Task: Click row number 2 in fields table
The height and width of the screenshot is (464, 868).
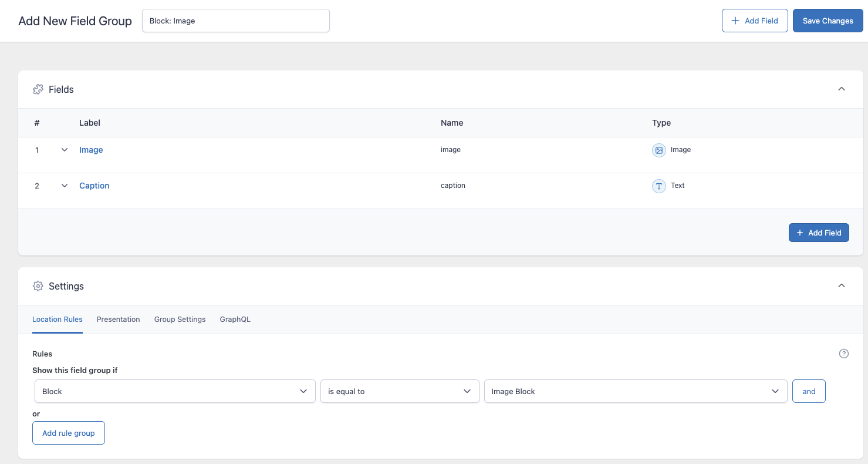Action: (37, 186)
